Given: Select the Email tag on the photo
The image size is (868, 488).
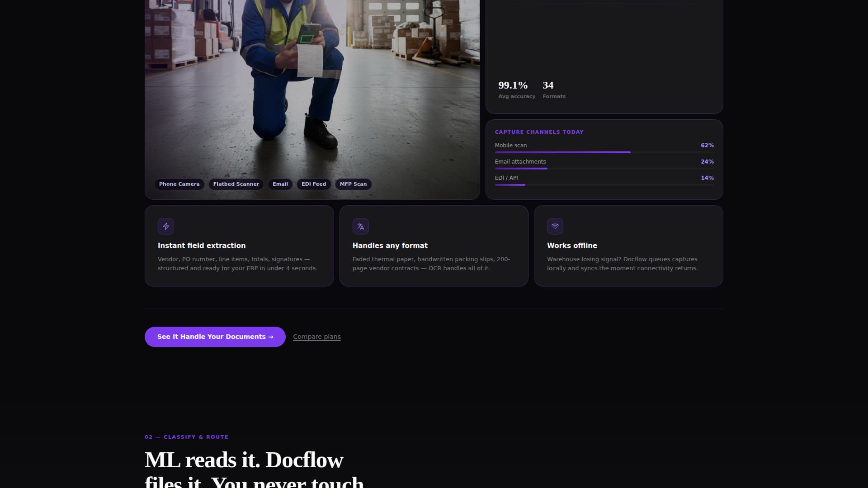Looking at the screenshot, I should (280, 184).
